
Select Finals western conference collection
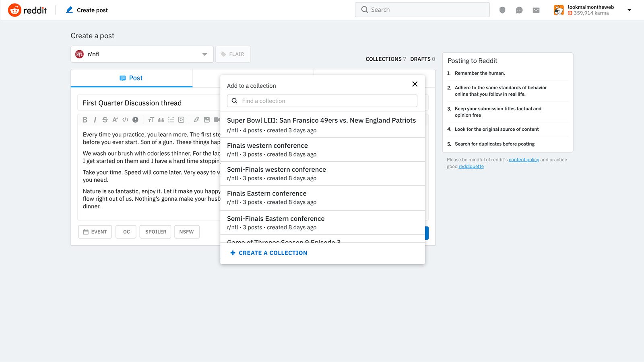(322, 150)
